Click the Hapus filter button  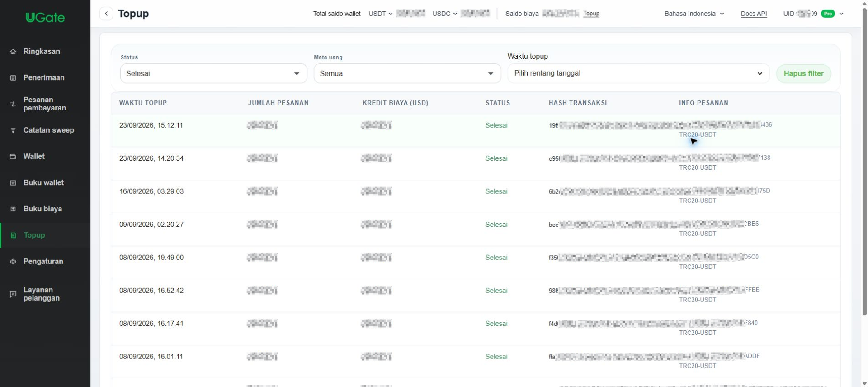coord(804,74)
